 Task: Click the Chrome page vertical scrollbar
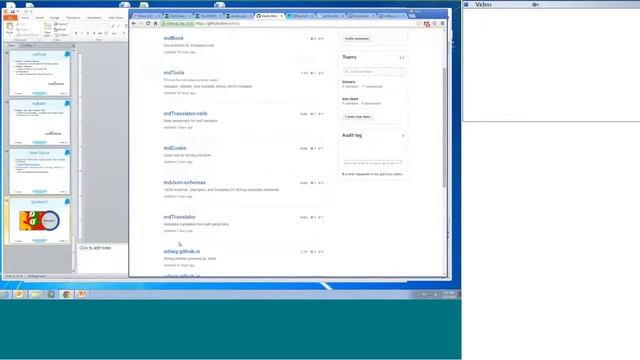(444, 127)
